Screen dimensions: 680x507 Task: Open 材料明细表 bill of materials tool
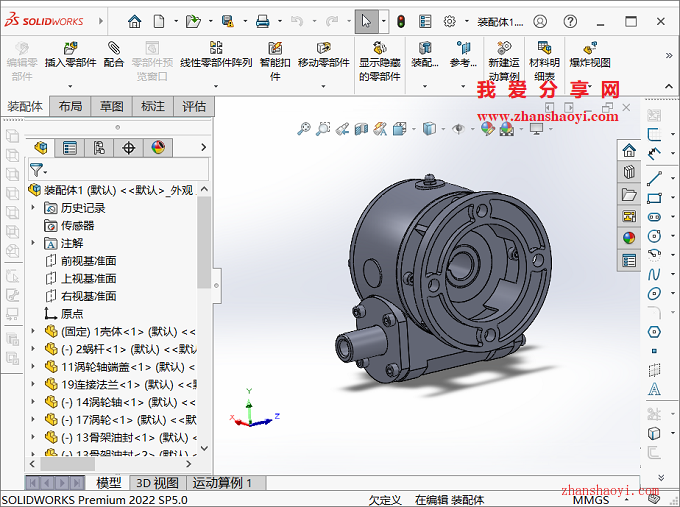544,62
